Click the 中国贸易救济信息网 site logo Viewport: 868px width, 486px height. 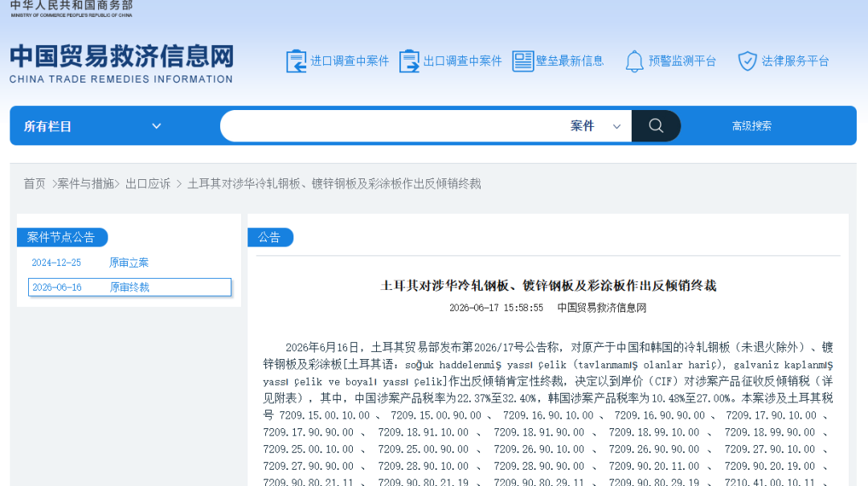[121, 63]
